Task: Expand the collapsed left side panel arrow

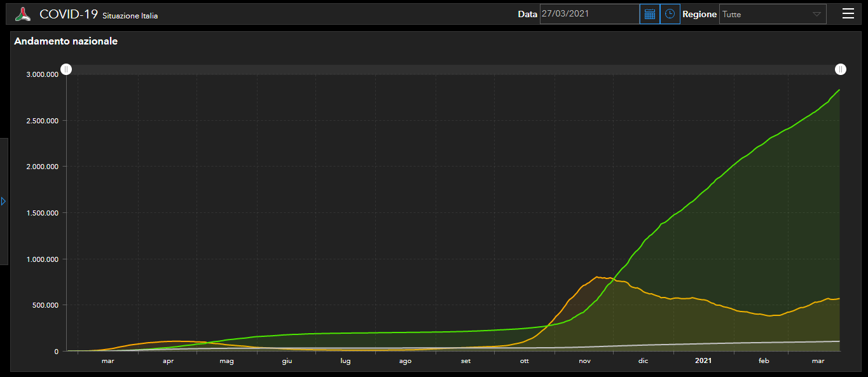Action: [3, 201]
